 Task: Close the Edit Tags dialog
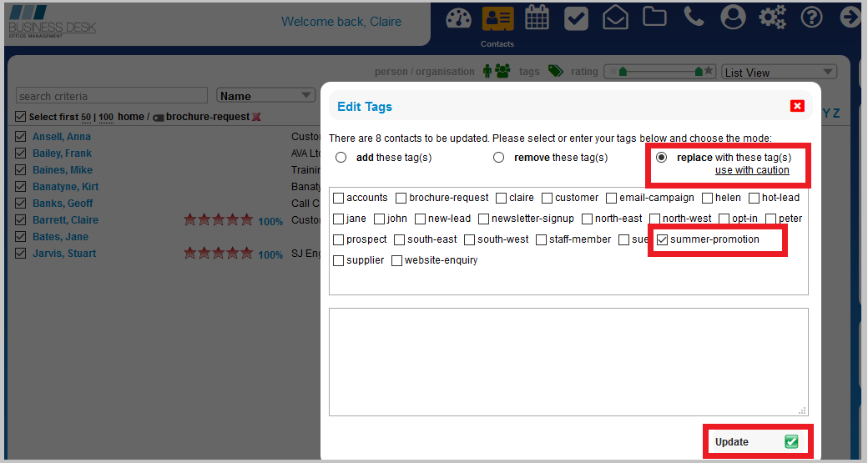pos(797,106)
